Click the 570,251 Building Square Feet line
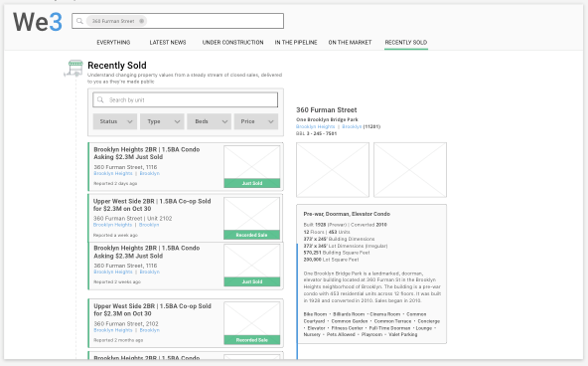588x366 pixels. (x=337, y=253)
